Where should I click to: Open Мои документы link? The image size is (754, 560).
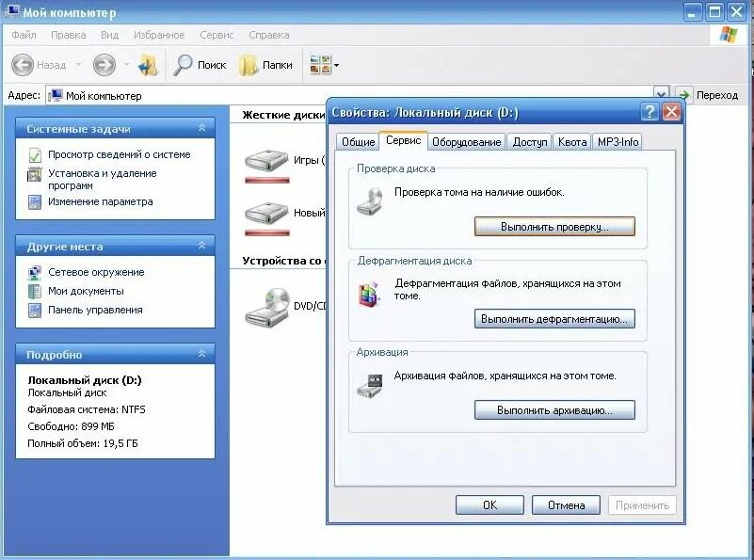pyautogui.click(x=86, y=291)
